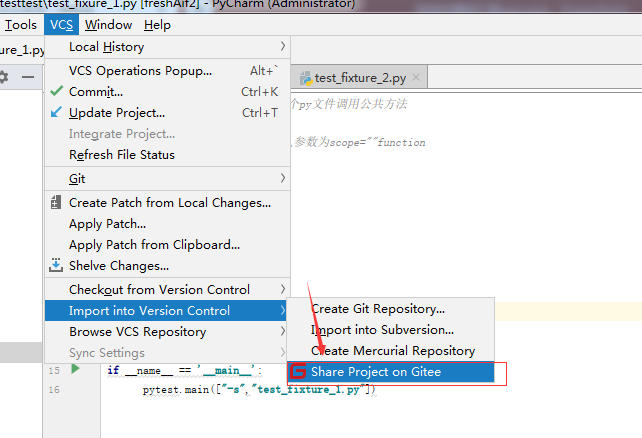
Task: Click line number 16 in gutter
Action: pos(54,390)
